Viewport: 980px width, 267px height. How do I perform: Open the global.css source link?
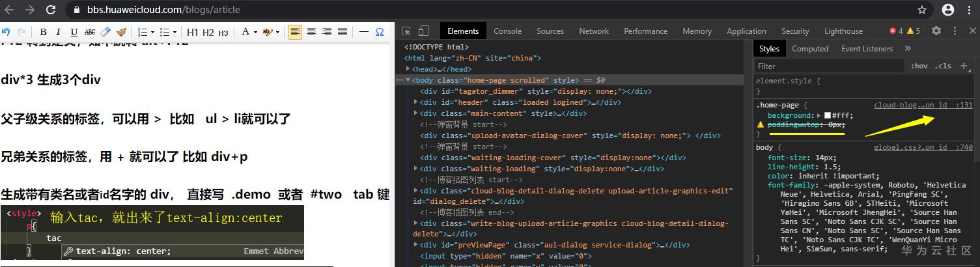(923, 148)
